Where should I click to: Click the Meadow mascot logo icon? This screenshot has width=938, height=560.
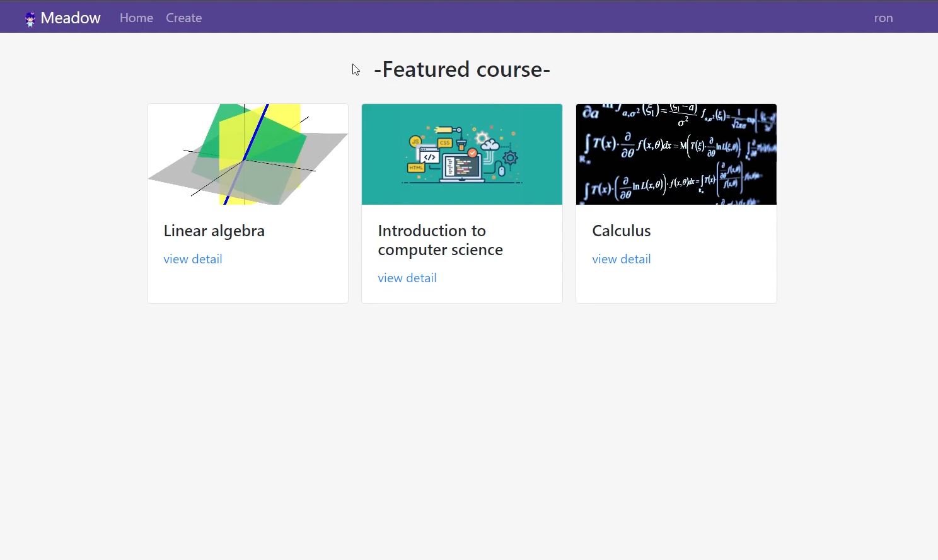[x=30, y=20]
